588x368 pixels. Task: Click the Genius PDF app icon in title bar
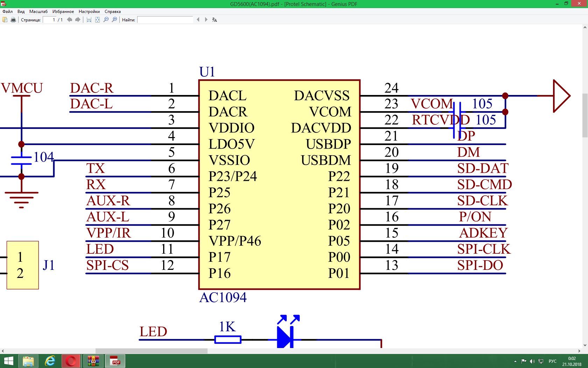[x=3, y=4]
